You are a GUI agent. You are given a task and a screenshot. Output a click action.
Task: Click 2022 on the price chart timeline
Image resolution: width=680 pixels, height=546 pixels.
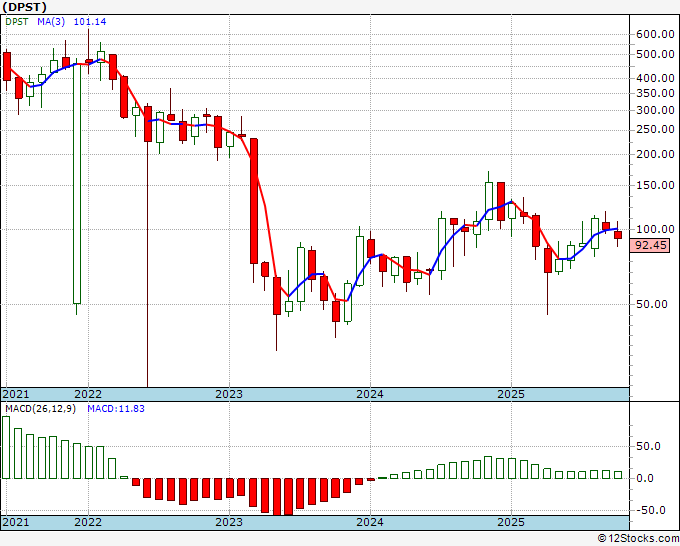(88, 394)
